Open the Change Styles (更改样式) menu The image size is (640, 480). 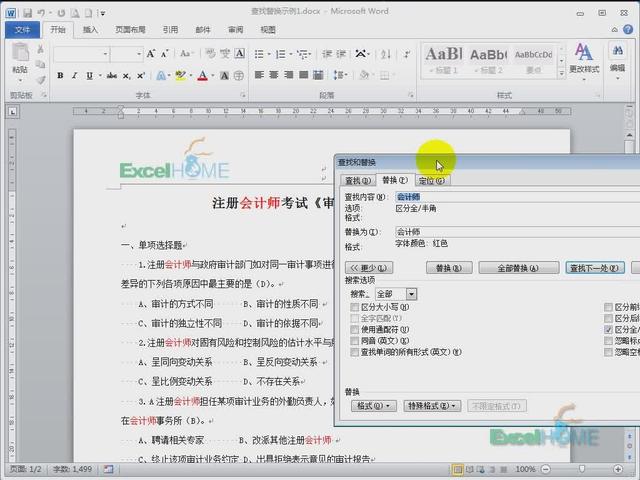click(x=584, y=61)
